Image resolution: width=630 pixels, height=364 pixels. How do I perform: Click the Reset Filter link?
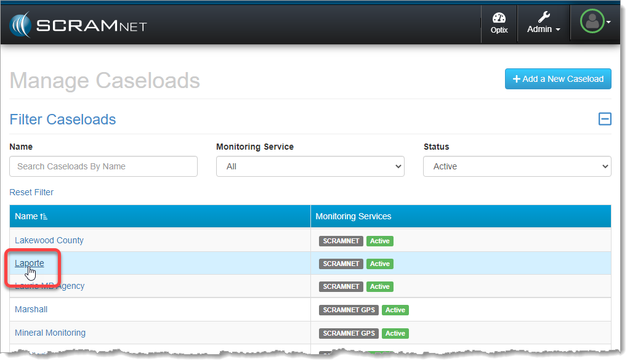(31, 192)
